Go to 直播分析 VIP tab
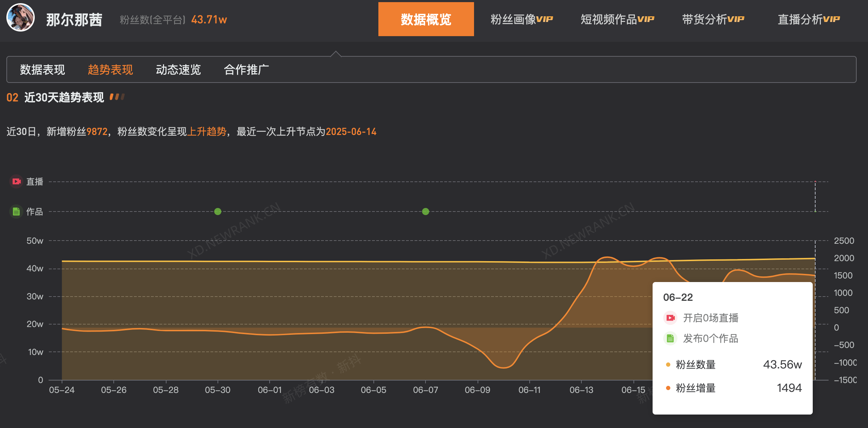 [x=808, y=19]
